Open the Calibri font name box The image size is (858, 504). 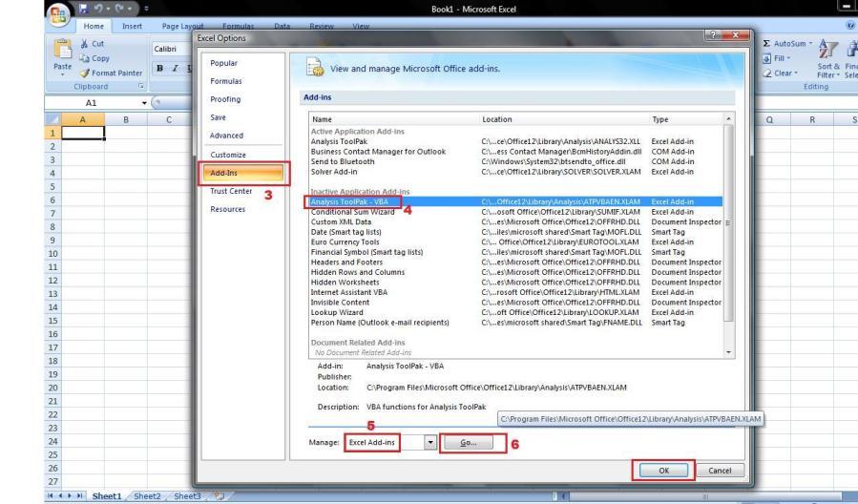point(172,49)
